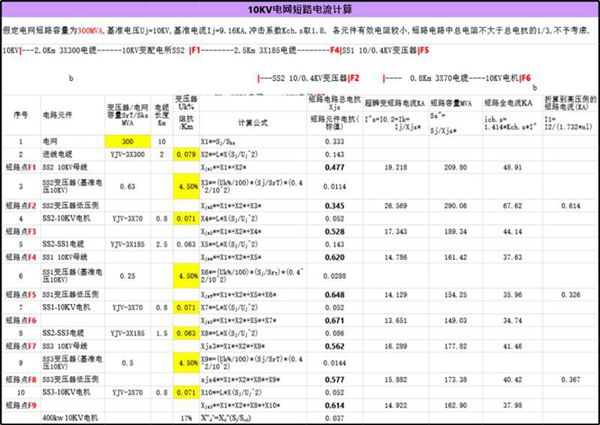Select the title cell 10KV电网短路电流计算
The image size is (600, 425).
click(300, 10)
